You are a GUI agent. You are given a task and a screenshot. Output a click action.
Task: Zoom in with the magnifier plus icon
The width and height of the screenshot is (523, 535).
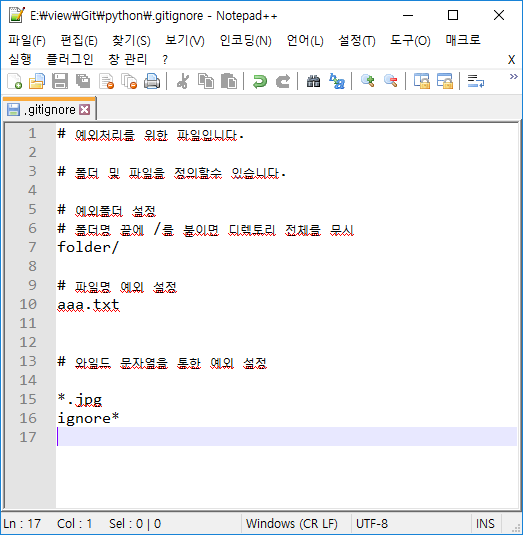(368, 82)
